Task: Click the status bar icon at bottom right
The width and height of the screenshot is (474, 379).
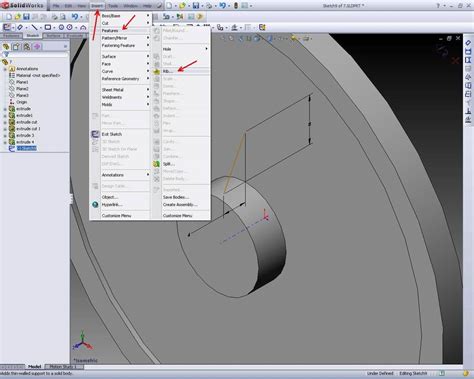Action: point(466,373)
